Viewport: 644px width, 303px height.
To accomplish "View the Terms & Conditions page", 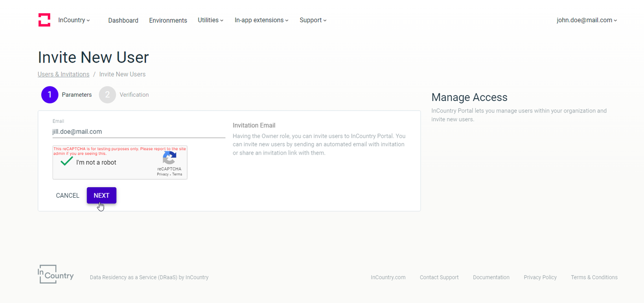I will (594, 277).
